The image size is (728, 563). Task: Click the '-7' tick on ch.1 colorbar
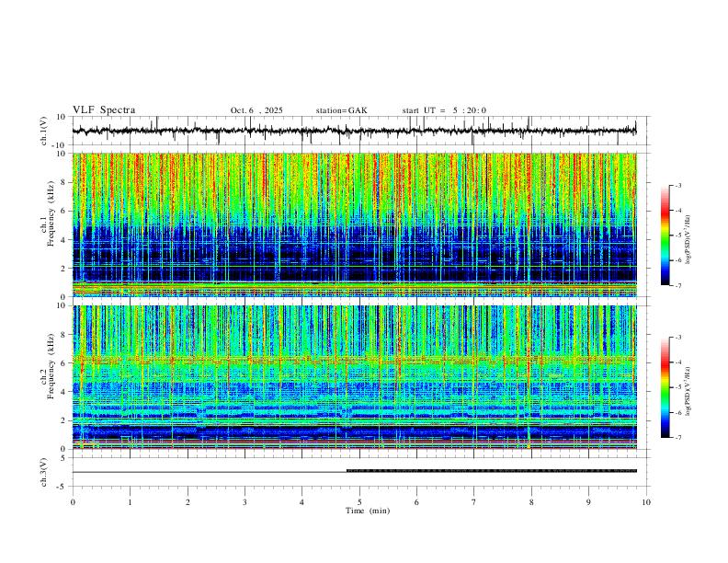point(678,285)
